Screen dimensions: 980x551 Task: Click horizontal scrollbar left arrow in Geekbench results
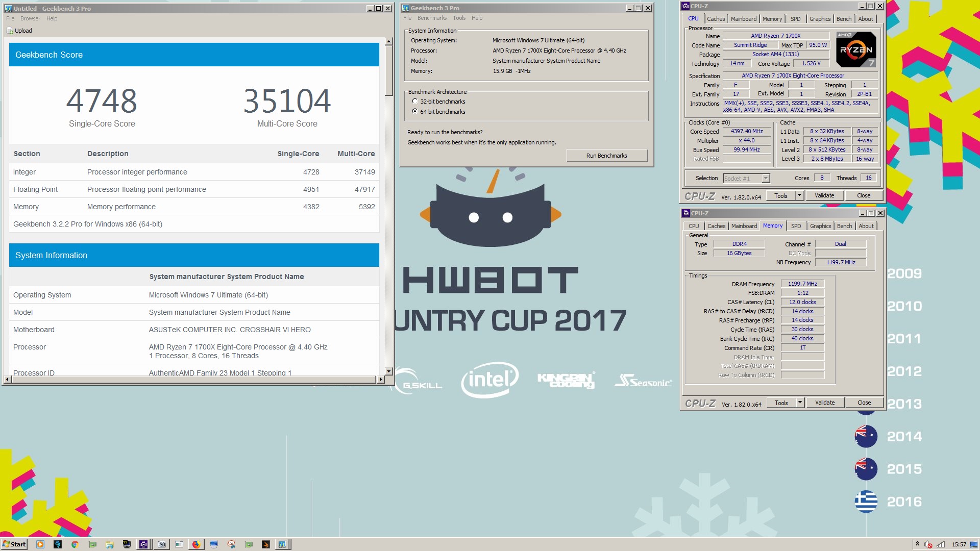click(7, 379)
